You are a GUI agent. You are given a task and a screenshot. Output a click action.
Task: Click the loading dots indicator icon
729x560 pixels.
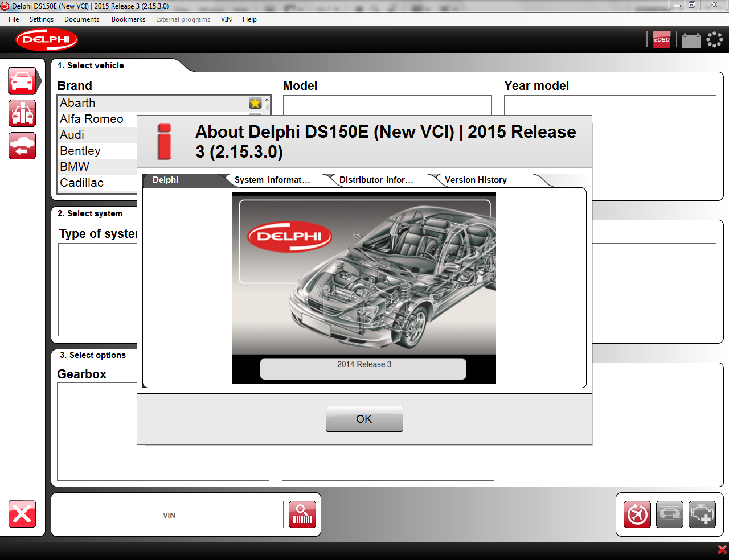(x=714, y=40)
